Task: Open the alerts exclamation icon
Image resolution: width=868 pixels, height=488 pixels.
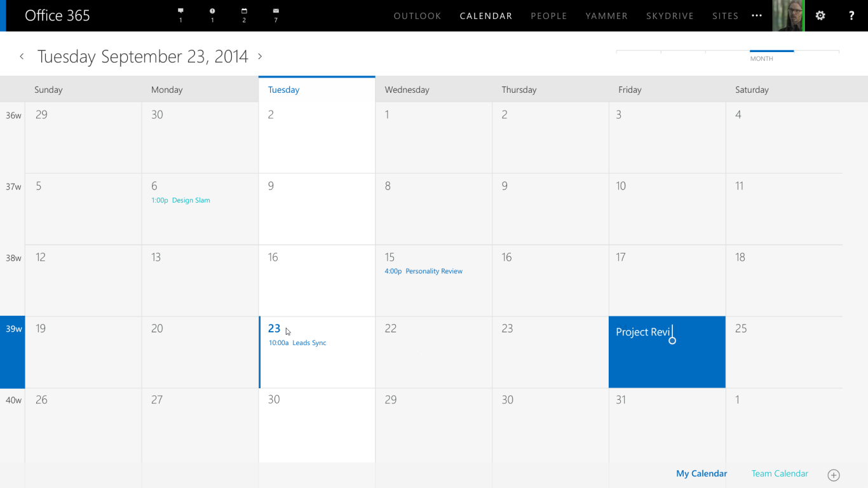Action: (212, 11)
